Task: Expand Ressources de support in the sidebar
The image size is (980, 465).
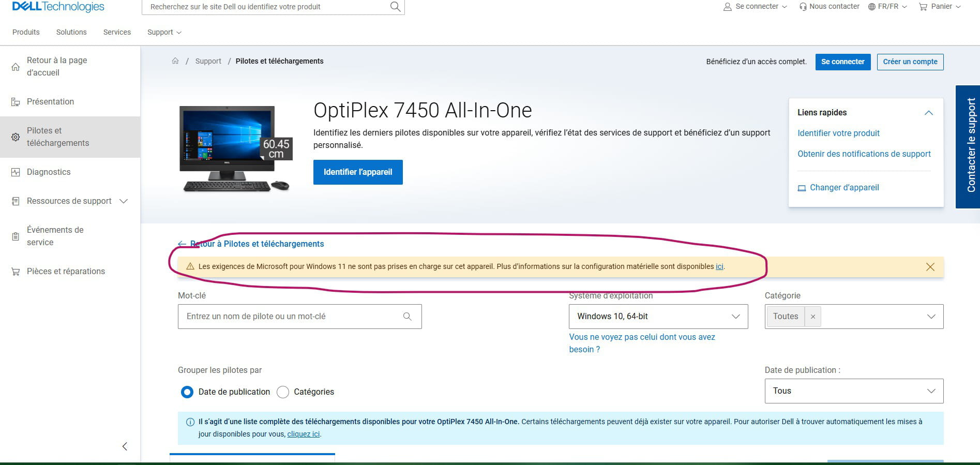Action: point(124,201)
